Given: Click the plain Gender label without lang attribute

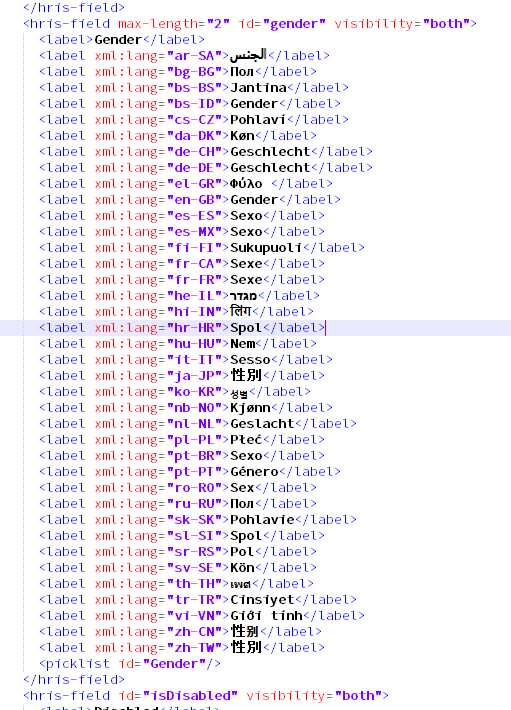Looking at the screenshot, I should [118, 40].
